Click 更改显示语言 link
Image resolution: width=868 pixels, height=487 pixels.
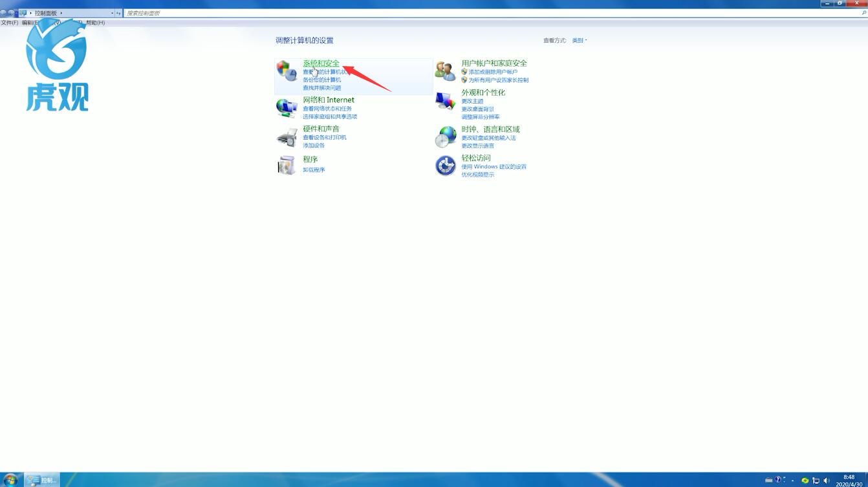click(x=477, y=146)
